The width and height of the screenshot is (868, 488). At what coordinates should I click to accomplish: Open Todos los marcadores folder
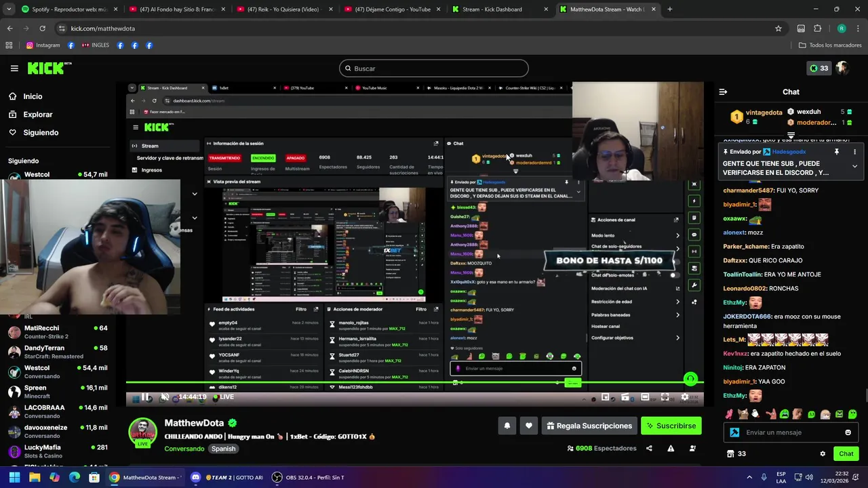[830, 45]
